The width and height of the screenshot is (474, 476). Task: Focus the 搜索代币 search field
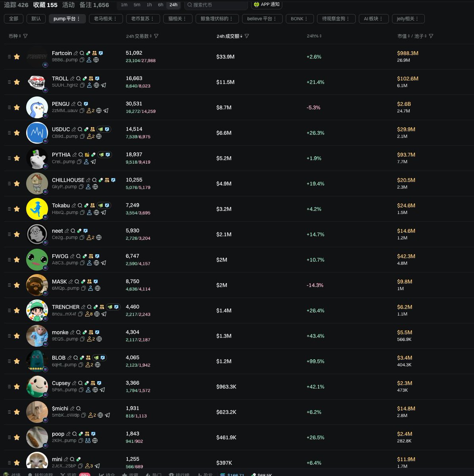click(216, 5)
